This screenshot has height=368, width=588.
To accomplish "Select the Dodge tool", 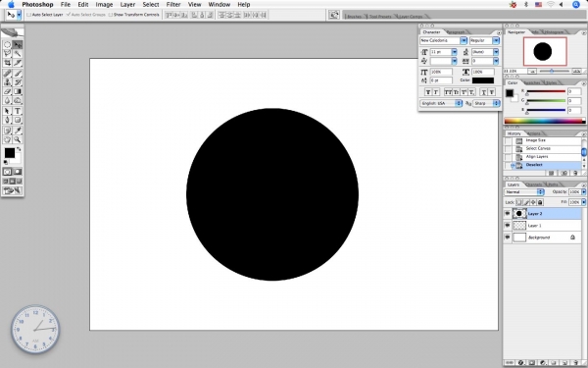I will click(18, 100).
